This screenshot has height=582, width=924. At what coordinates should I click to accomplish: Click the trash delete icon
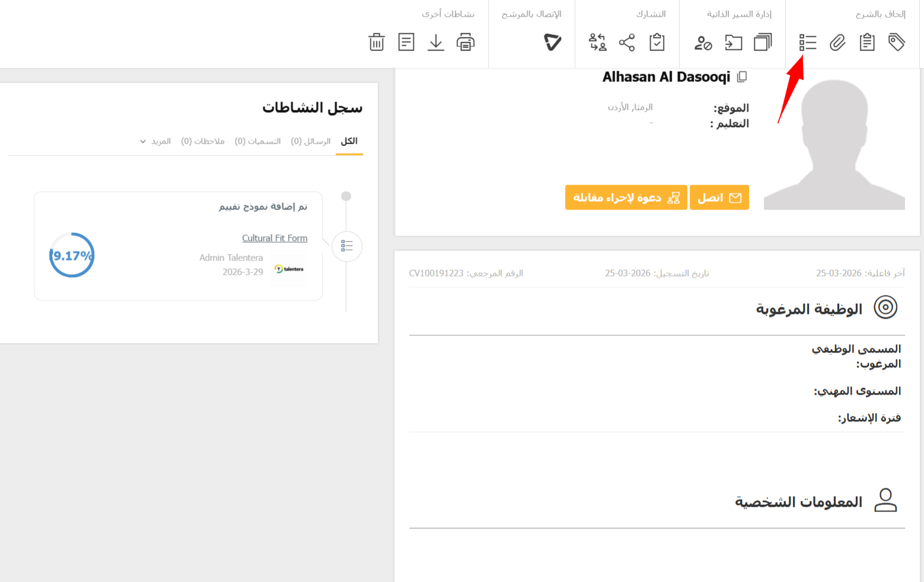pos(377,42)
